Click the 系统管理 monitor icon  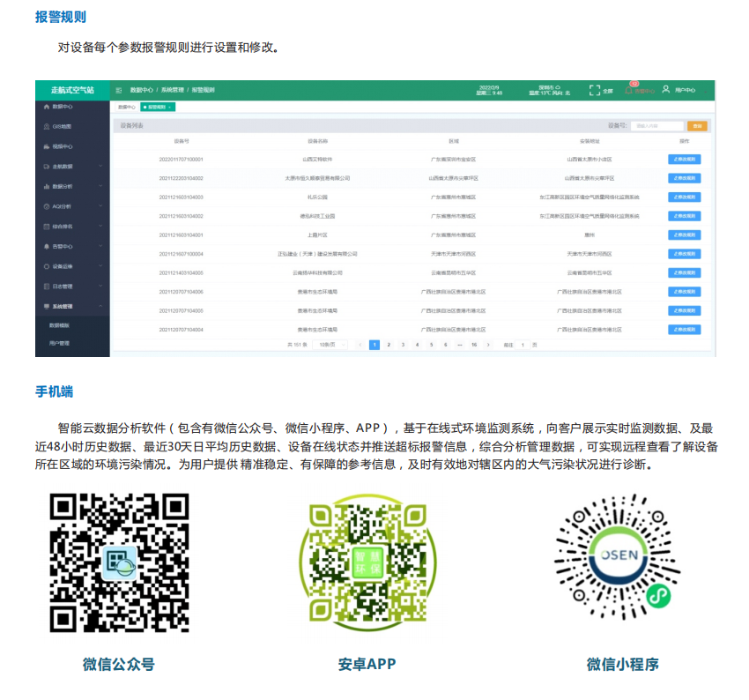point(47,306)
